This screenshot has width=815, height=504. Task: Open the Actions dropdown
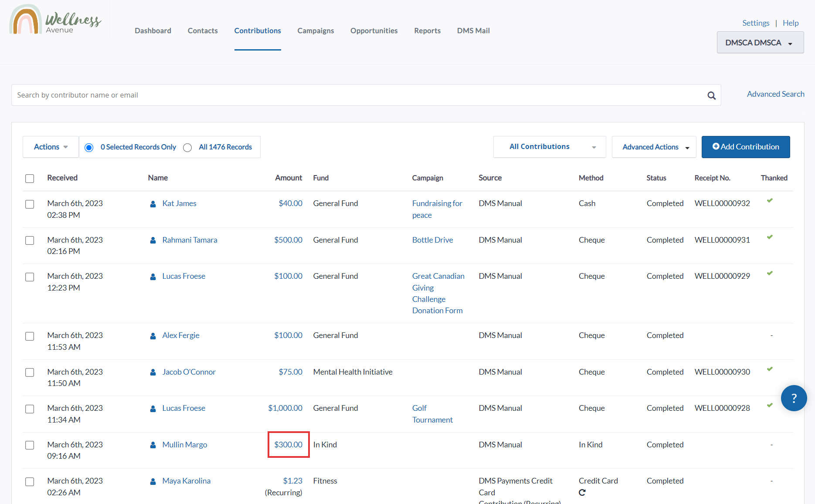click(x=51, y=147)
